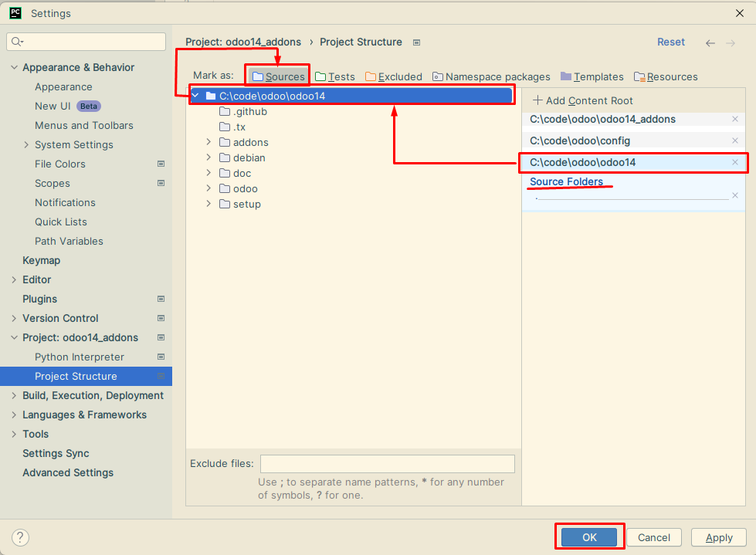756x555 pixels.
Task: Click project-level icon beside Project: odoo14_addons
Action: tap(161, 337)
